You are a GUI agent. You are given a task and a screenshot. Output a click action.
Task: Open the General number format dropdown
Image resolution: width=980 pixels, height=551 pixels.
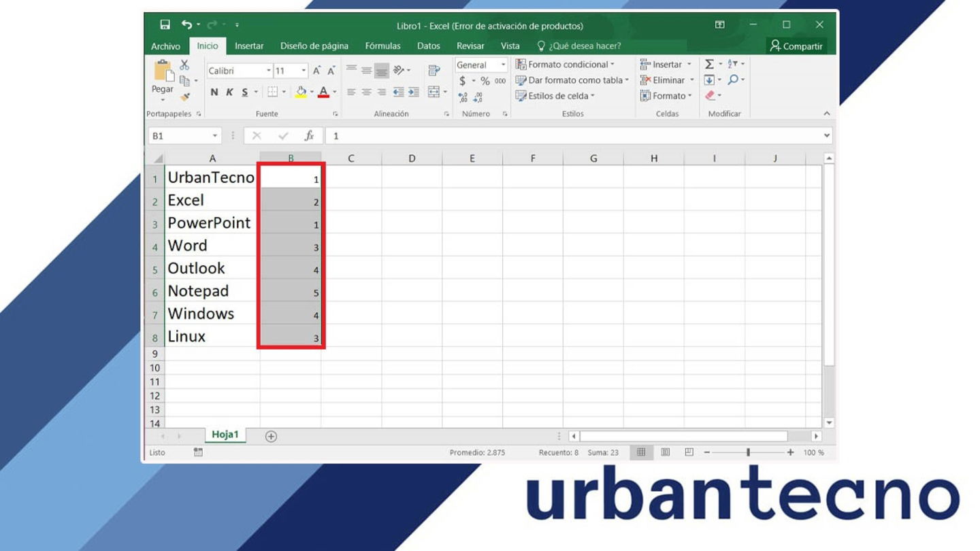[504, 65]
